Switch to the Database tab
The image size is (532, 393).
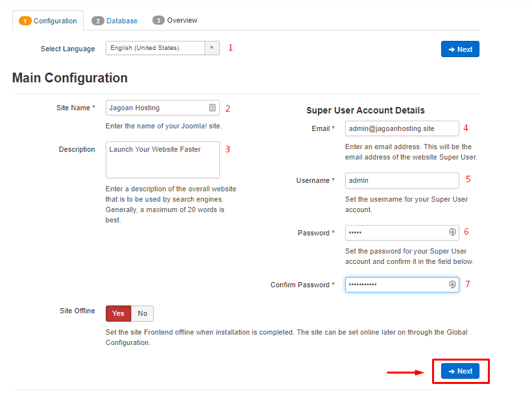(121, 21)
